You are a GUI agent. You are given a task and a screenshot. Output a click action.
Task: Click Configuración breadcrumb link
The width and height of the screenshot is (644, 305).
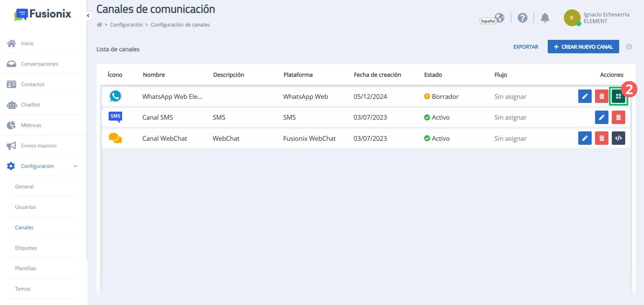126,24
